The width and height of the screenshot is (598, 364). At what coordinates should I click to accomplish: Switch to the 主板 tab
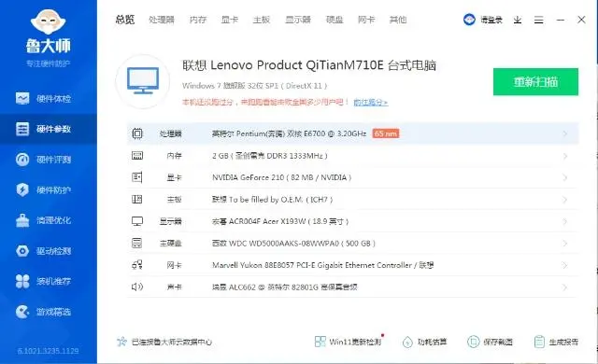(x=262, y=20)
